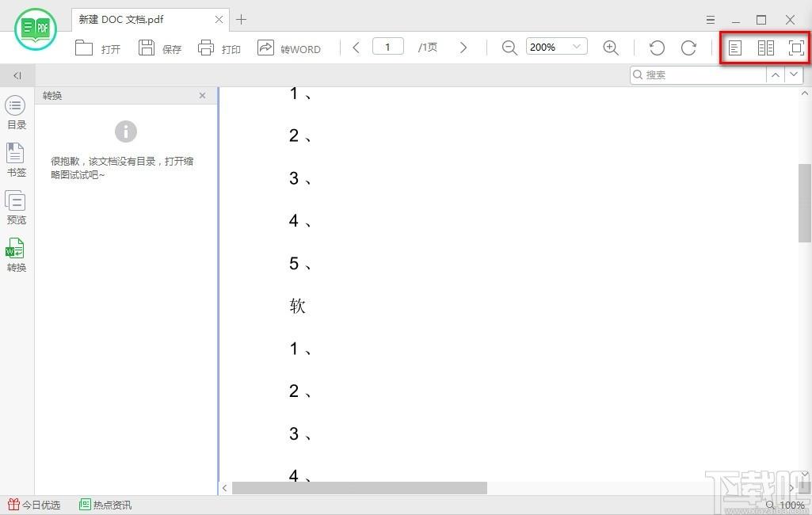
Task: Print the document with 打印
Action: tap(219, 48)
